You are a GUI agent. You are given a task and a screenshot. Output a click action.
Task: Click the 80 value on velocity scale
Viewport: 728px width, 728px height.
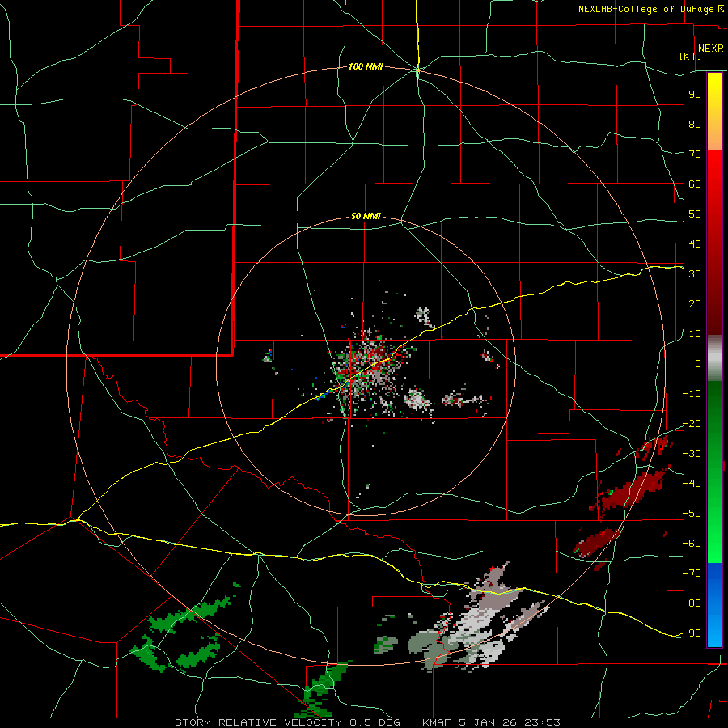(x=695, y=125)
